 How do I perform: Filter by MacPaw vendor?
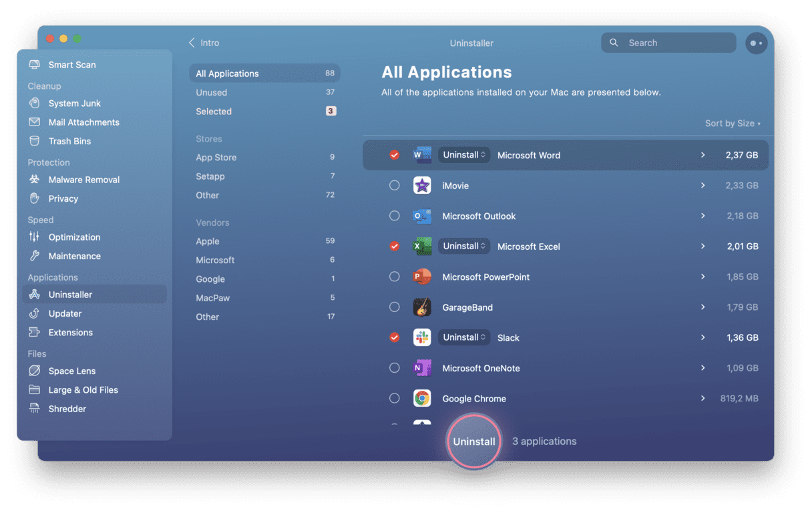pyautogui.click(x=264, y=298)
